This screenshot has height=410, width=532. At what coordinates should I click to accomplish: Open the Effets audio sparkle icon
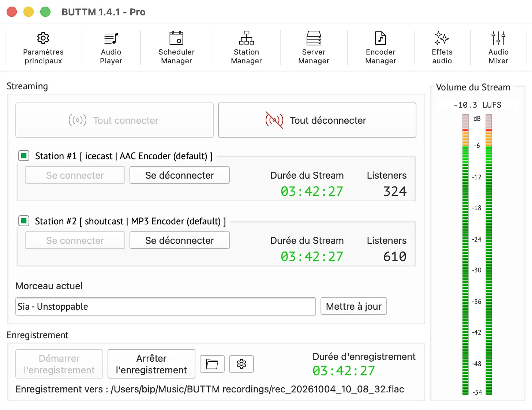[x=442, y=38]
